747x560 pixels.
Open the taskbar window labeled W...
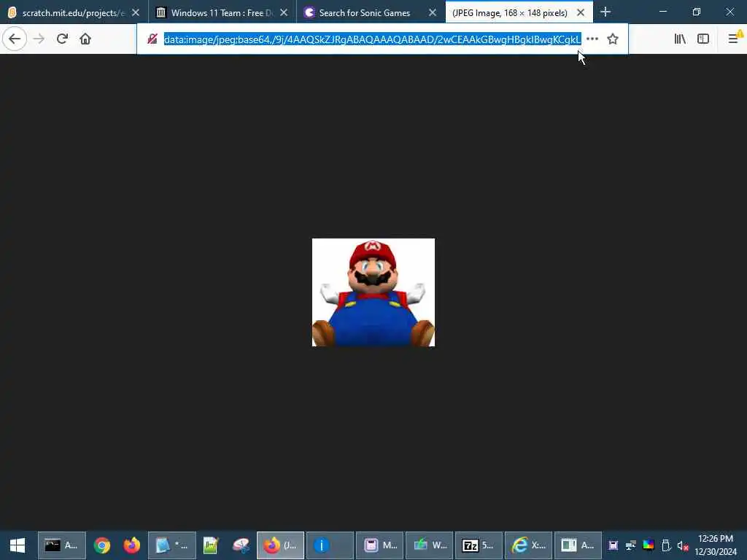429,545
